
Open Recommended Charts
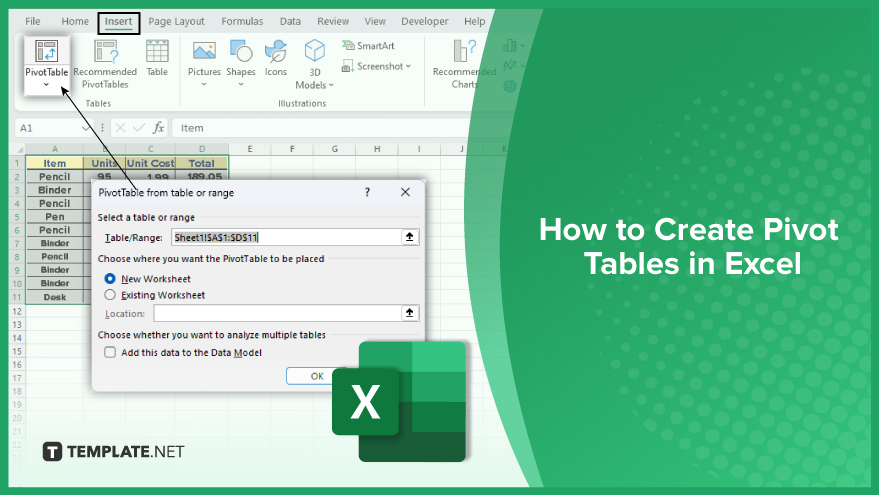pos(464,64)
